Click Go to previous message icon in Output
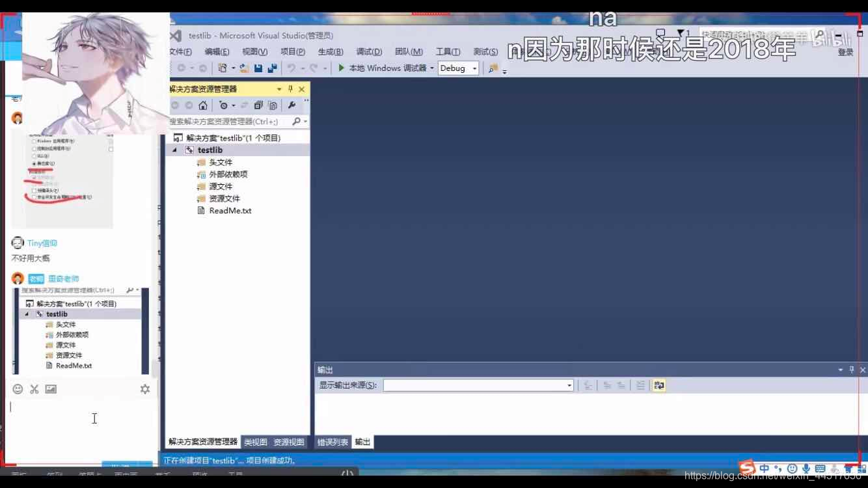The width and height of the screenshot is (868, 488). tap(607, 385)
